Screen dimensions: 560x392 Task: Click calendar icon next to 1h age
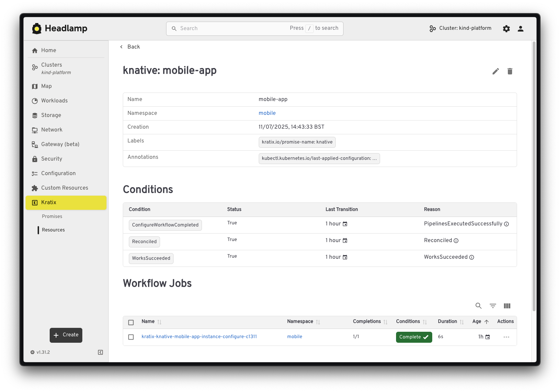tap(488, 337)
